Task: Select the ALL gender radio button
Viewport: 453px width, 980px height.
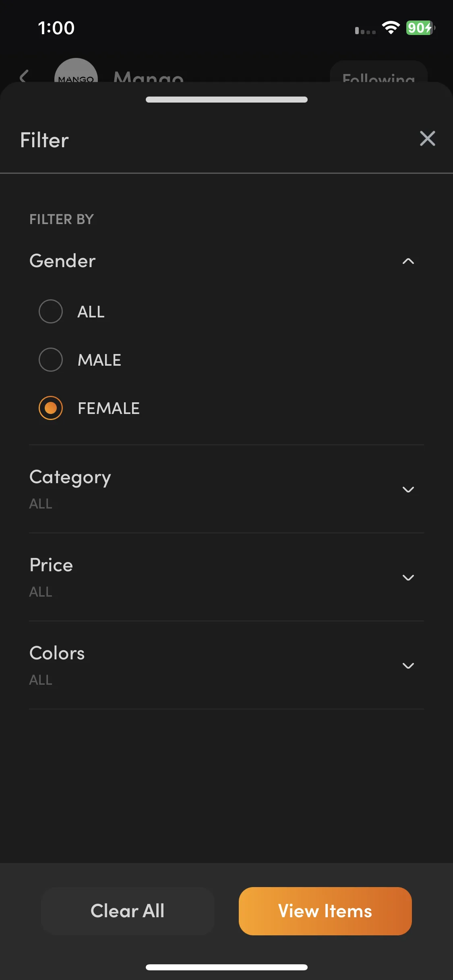Action: coord(51,311)
